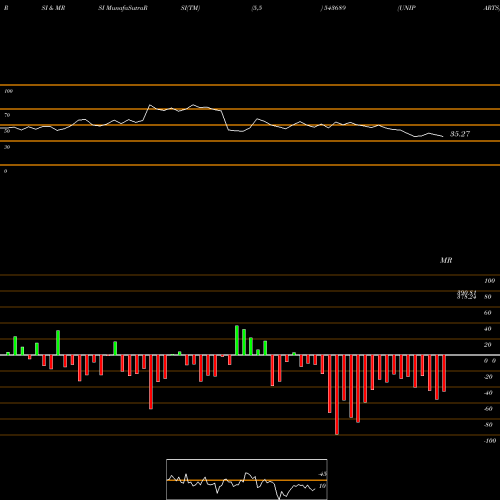The width and height of the screenshot is (500, 500).
Task: Click the '(UNIP' header text
Action: (406, 8)
